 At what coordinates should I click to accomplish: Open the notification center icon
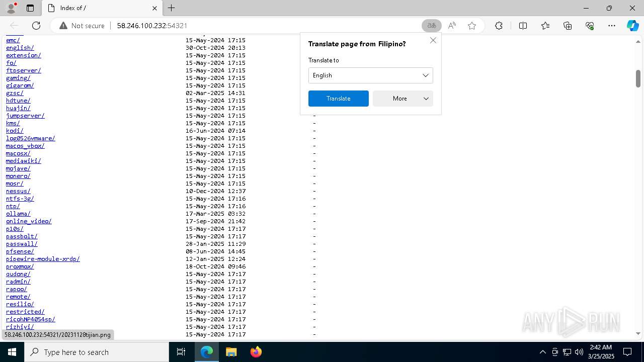pos(627,352)
